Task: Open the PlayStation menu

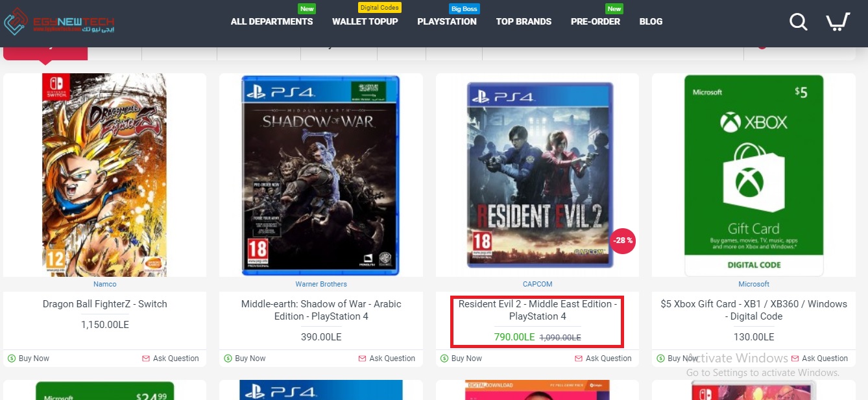Action: coord(447,21)
